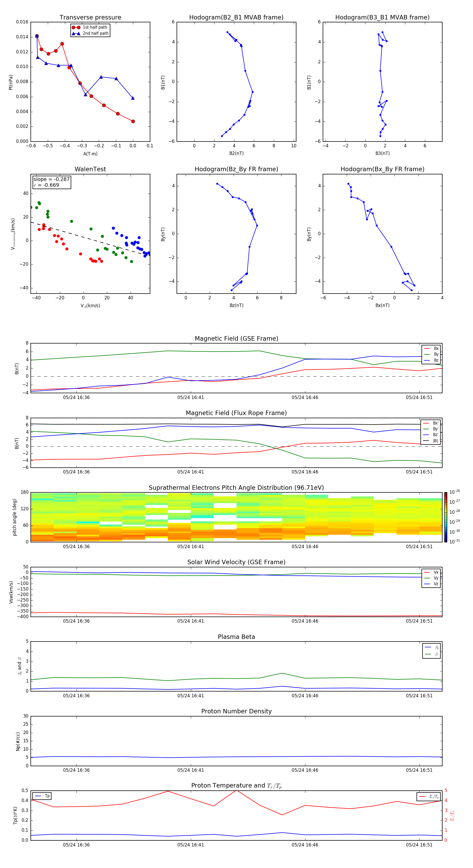Click the red Vx line in velocity plot
Viewport: 473px width, 868px height.
pos(236,615)
